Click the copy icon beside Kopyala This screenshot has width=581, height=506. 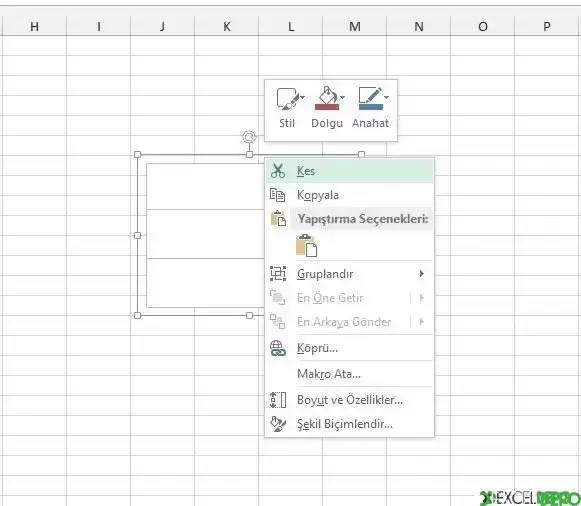pyautogui.click(x=278, y=195)
